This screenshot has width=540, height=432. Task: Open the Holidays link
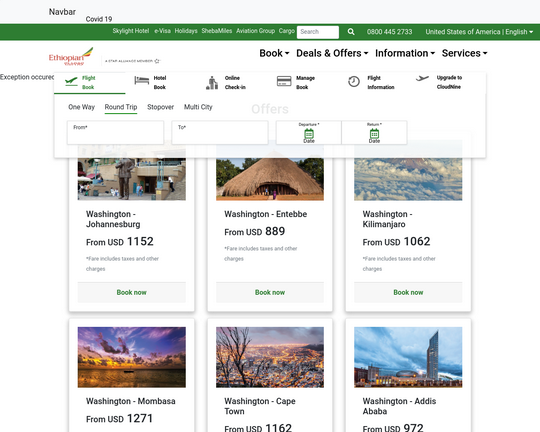coord(186,31)
